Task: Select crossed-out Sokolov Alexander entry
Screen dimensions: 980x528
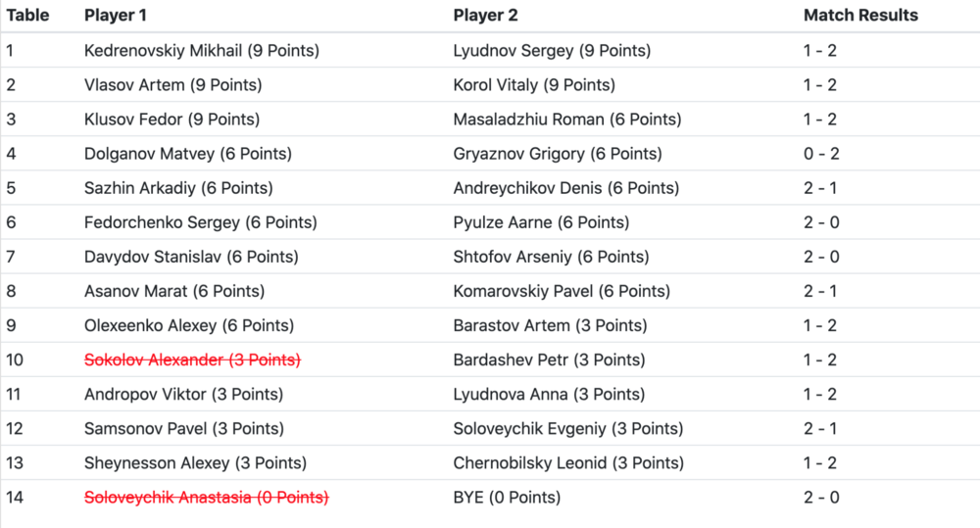Action: tap(192, 360)
